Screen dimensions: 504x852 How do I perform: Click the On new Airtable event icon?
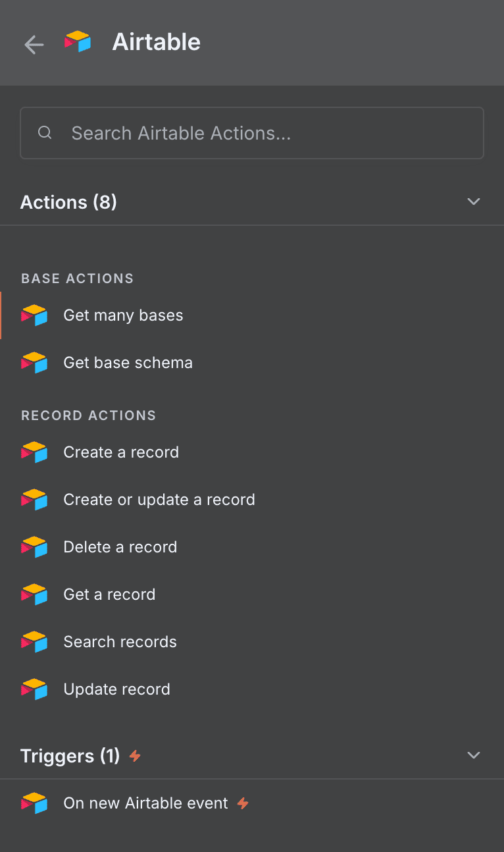point(34,803)
